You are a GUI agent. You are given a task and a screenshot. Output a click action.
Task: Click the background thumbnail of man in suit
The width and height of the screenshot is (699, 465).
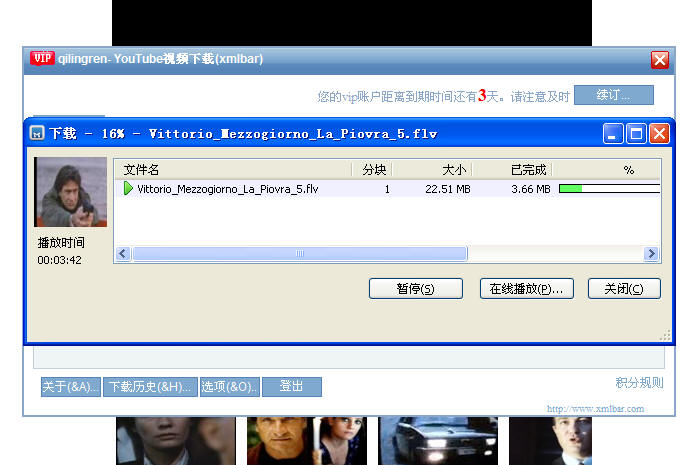[551, 441]
